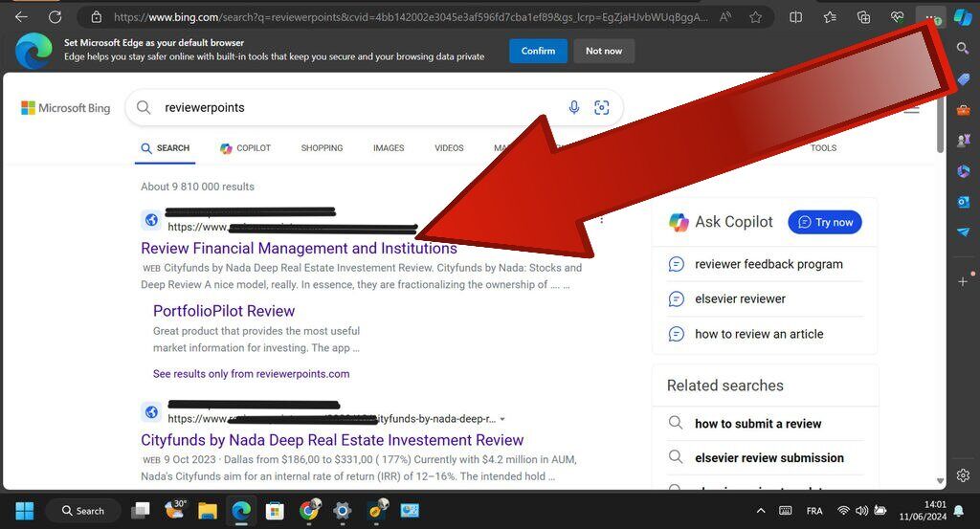
Task: Open Microsoft 365 in sidebar
Action: pos(963,171)
